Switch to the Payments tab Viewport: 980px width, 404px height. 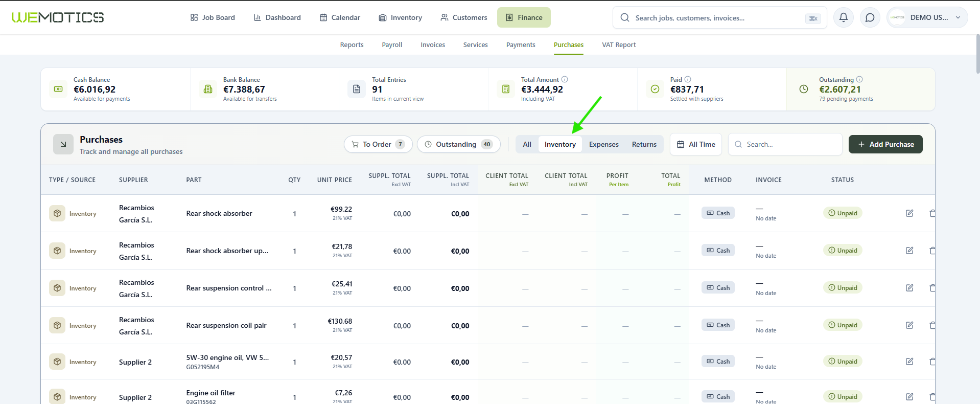[521, 45]
